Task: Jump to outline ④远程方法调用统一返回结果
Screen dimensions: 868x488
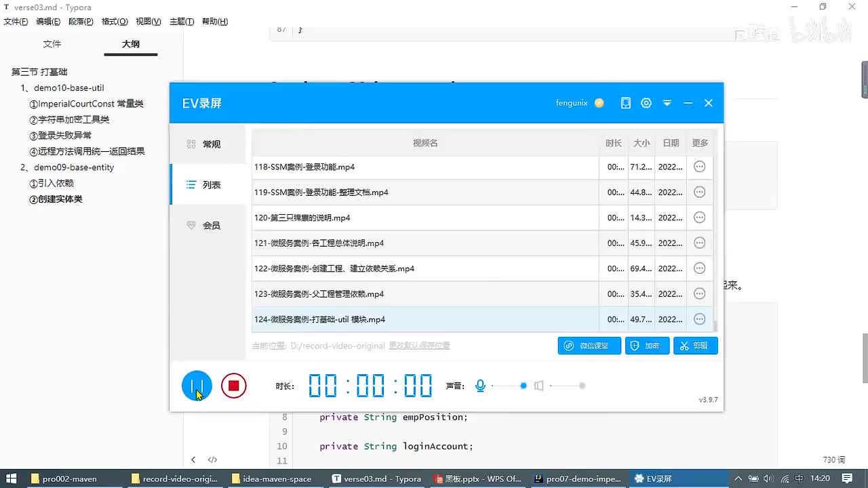Action: (x=87, y=151)
